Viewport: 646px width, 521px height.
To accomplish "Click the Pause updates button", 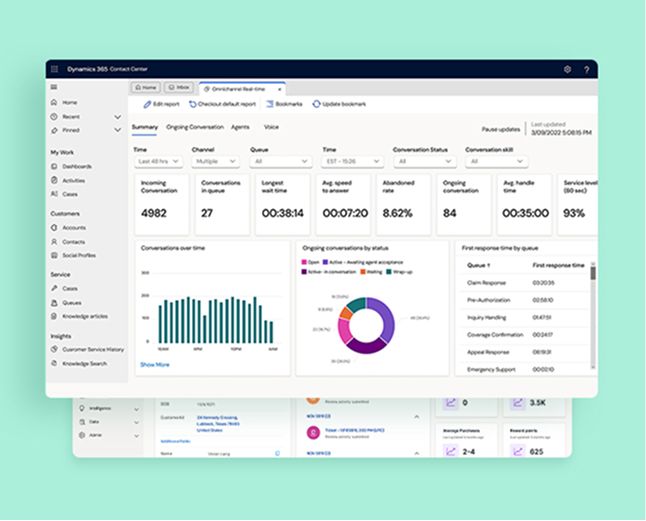I will (501, 129).
